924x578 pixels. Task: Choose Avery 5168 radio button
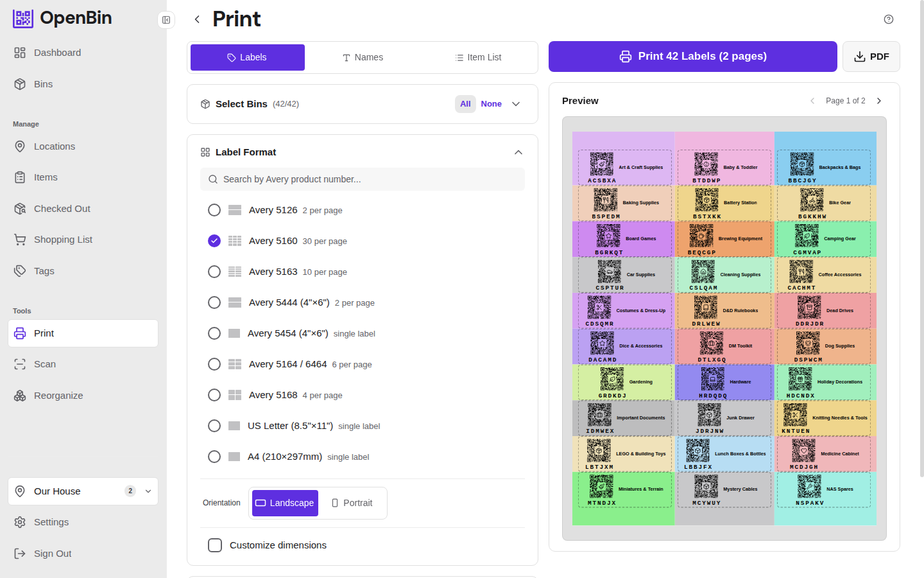coord(214,395)
